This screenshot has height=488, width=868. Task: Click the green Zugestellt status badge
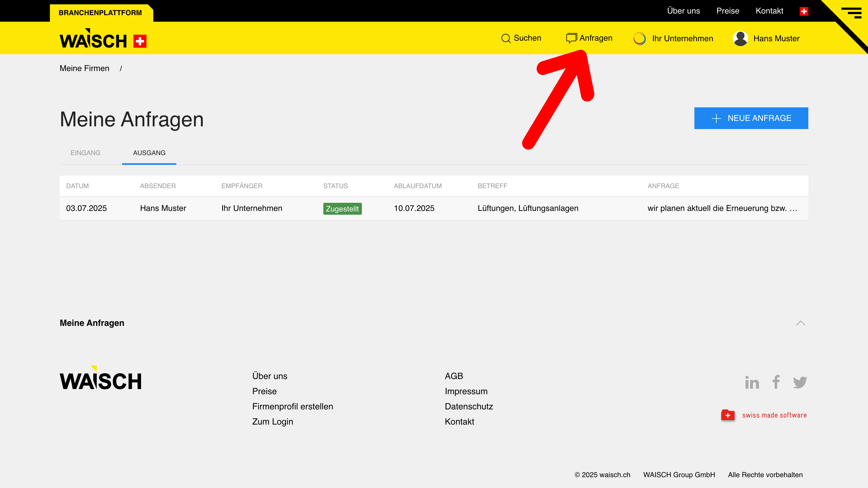[x=342, y=209]
